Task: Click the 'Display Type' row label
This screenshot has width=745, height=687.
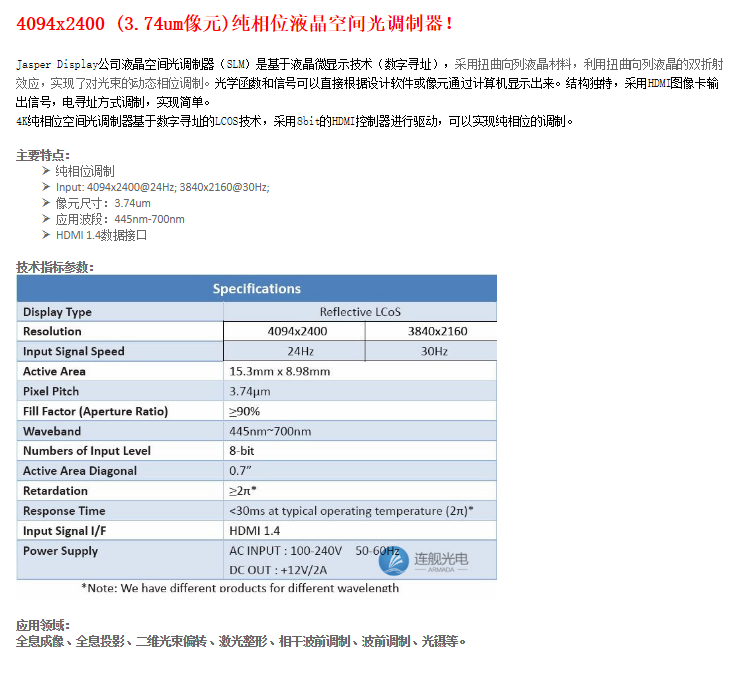Action: coord(57,312)
